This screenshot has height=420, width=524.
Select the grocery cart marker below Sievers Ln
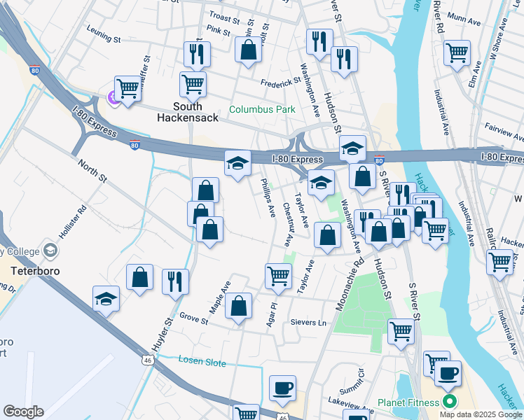tap(401, 332)
